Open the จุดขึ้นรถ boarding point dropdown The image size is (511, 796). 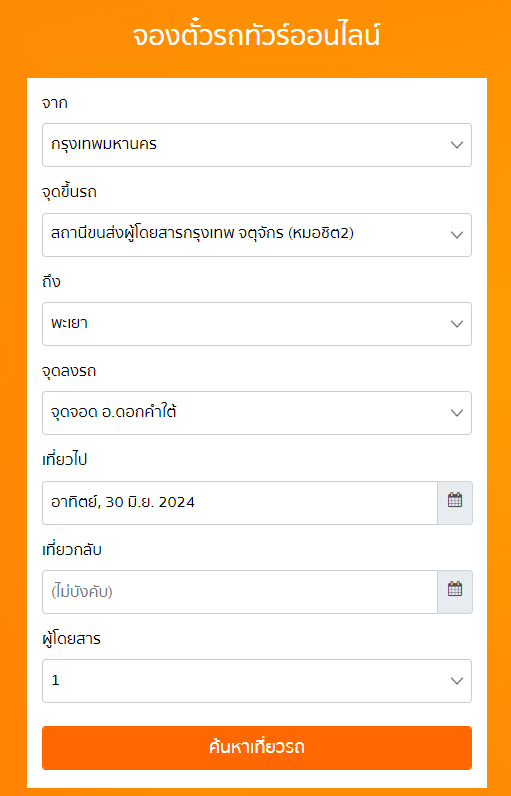pyautogui.click(x=257, y=235)
